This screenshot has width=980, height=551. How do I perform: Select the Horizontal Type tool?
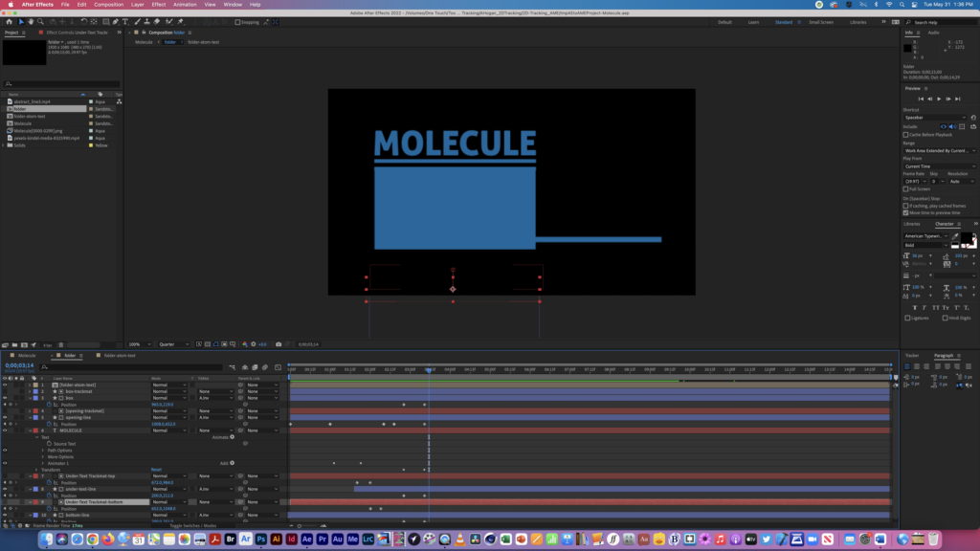coord(125,22)
